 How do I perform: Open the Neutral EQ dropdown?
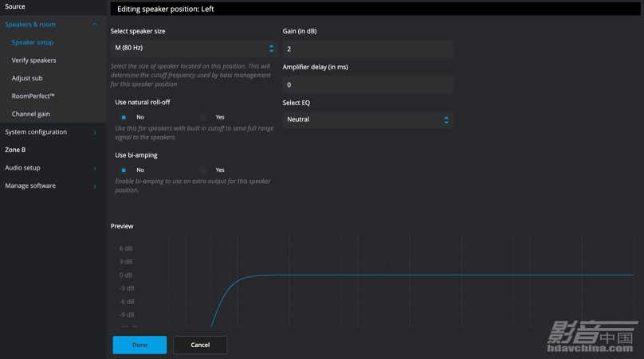pyautogui.click(x=367, y=120)
